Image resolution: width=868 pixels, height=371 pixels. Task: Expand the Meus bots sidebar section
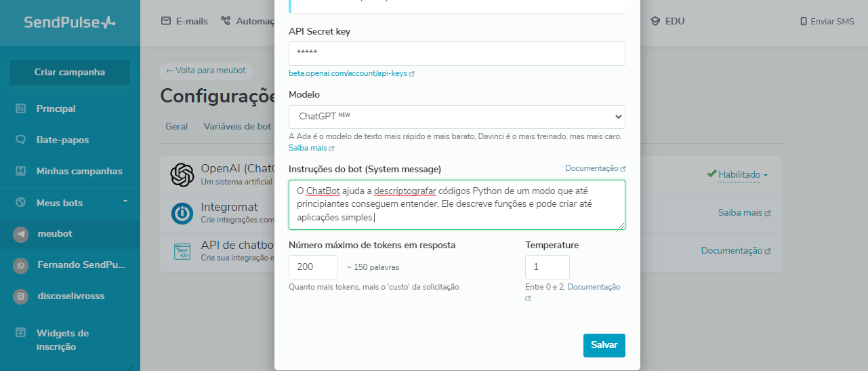click(125, 202)
